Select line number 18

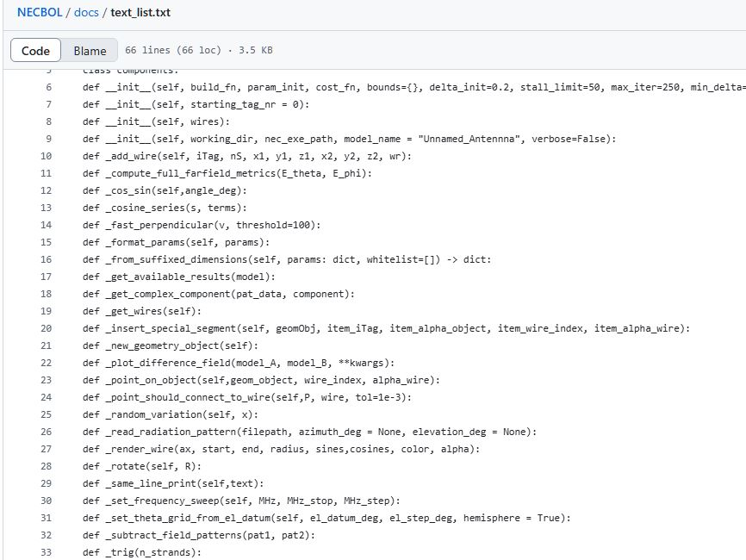(x=47, y=294)
